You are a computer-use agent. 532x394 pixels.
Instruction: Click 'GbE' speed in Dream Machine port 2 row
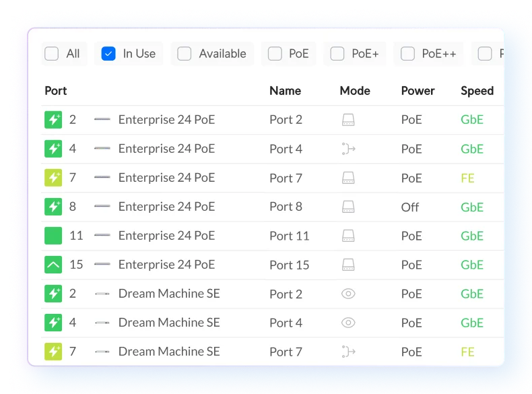pyautogui.click(x=472, y=294)
